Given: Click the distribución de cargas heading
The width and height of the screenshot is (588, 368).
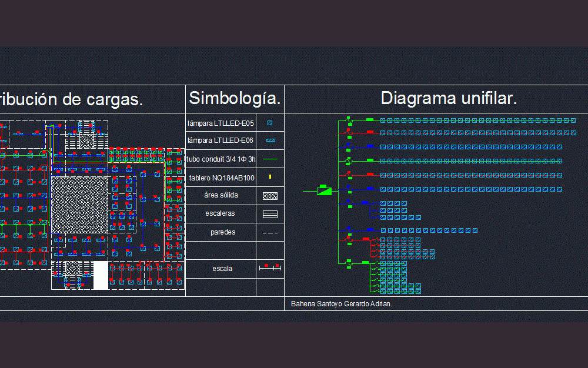Looking at the screenshot, I should [73, 99].
